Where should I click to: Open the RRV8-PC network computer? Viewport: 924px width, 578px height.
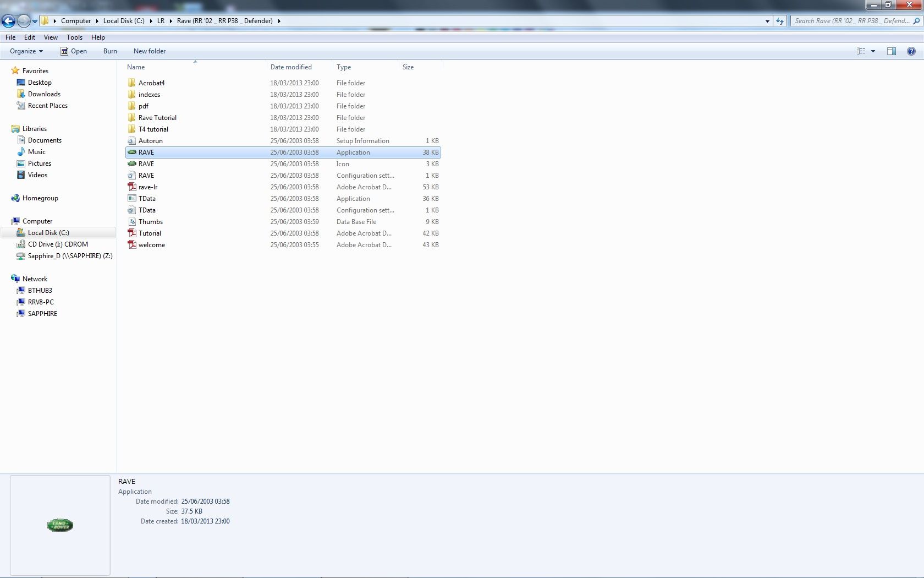pyautogui.click(x=41, y=302)
